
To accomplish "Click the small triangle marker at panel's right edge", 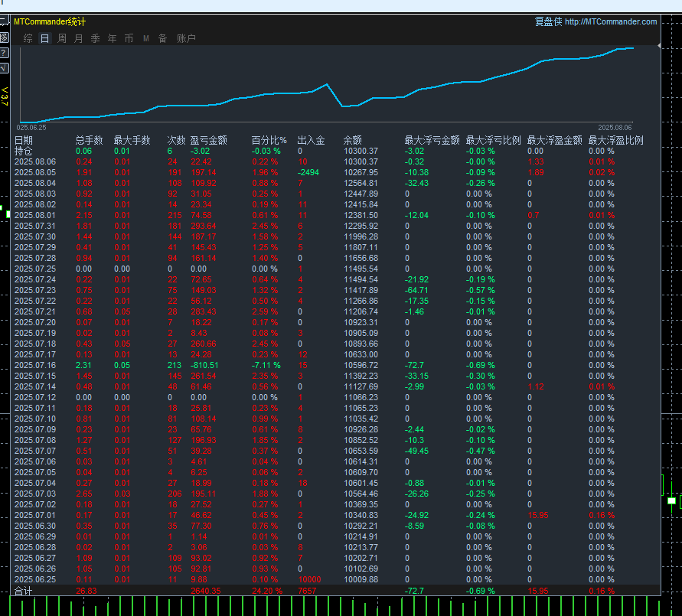I will 659,46.
